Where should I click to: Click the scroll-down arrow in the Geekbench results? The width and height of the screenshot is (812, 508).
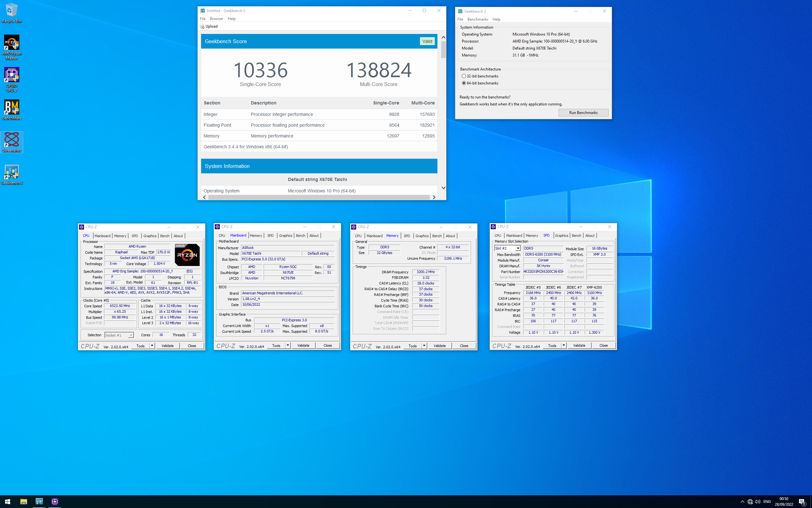click(x=443, y=188)
